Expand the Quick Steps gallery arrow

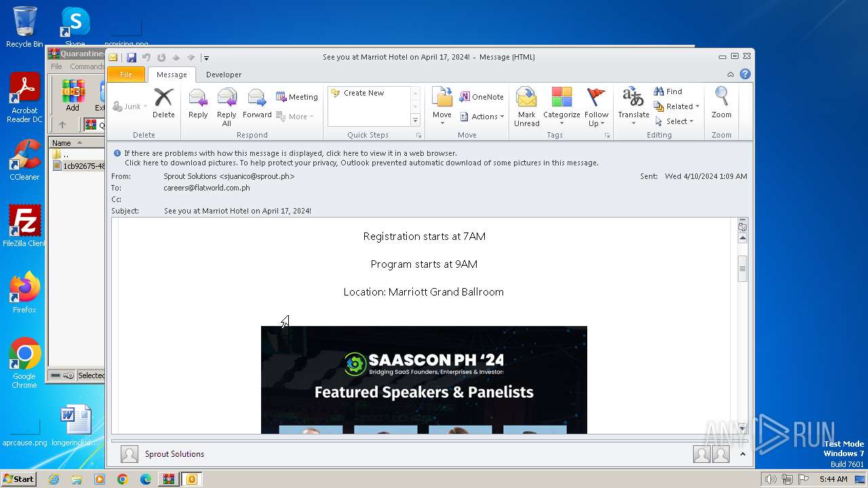point(416,120)
